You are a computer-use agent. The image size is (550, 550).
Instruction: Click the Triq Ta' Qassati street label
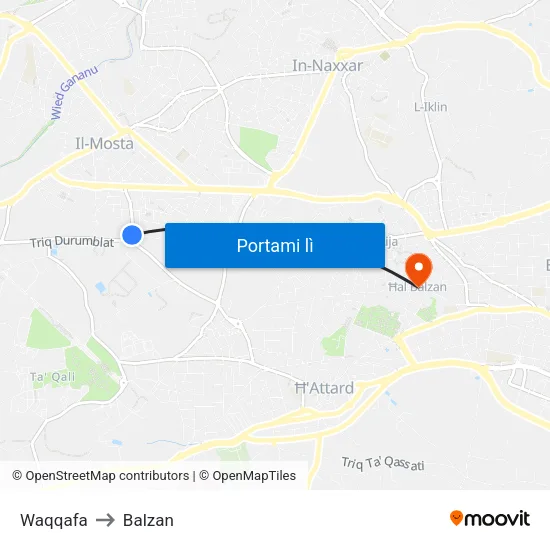point(383,463)
